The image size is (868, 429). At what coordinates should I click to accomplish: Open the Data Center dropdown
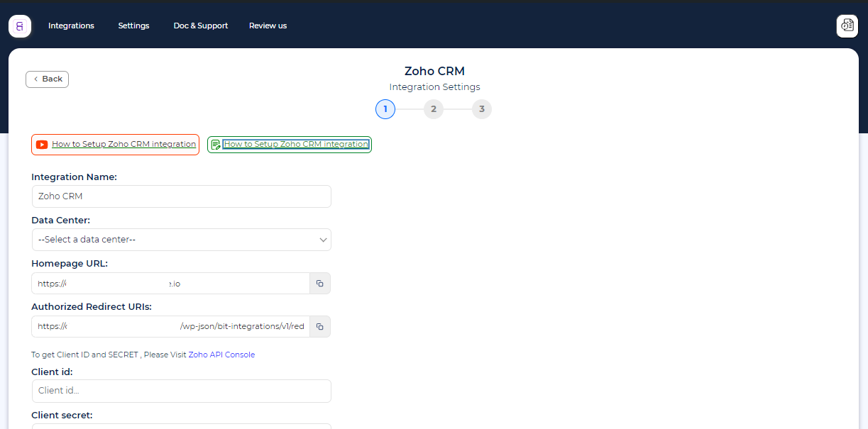click(x=181, y=239)
